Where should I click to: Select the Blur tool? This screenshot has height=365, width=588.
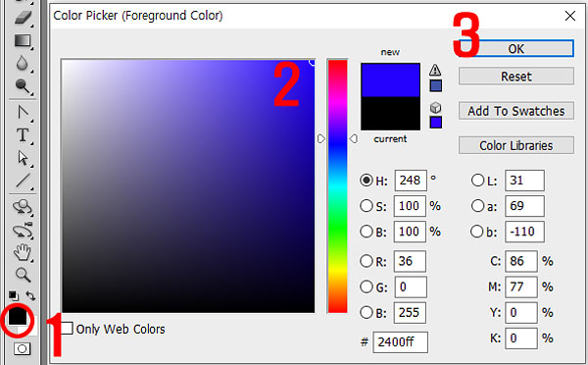[23, 63]
